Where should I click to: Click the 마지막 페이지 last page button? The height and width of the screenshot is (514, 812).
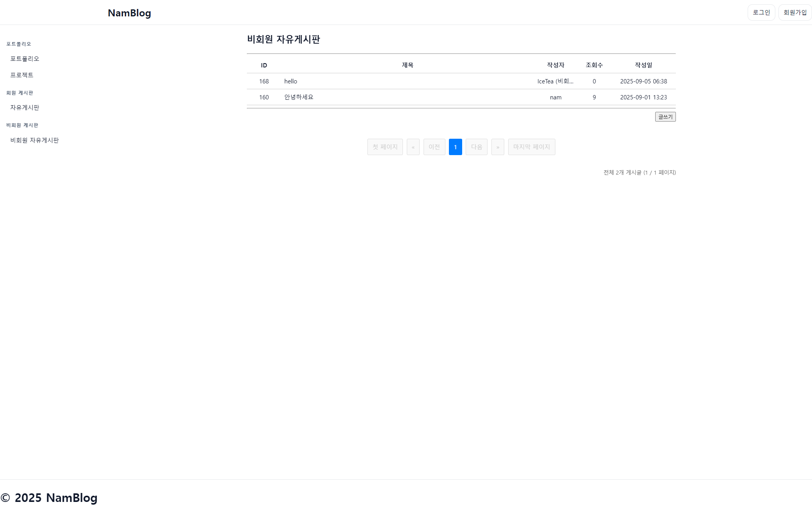tap(531, 147)
